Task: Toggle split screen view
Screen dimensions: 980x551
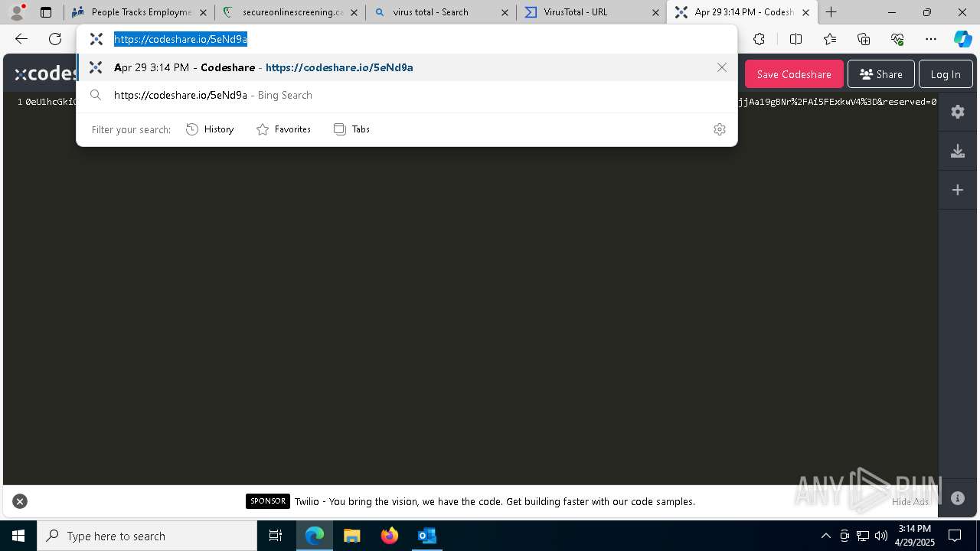Action: [795, 39]
